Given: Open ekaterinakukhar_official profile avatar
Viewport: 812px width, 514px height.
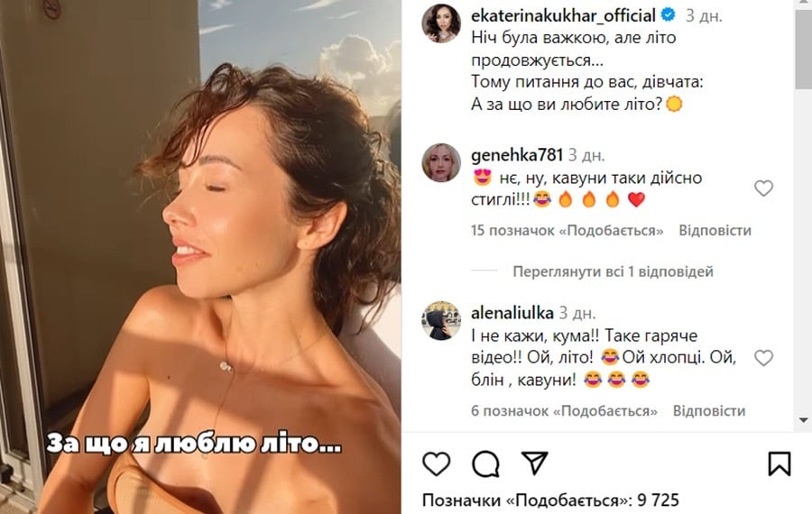Looking at the screenshot, I should click(x=441, y=23).
